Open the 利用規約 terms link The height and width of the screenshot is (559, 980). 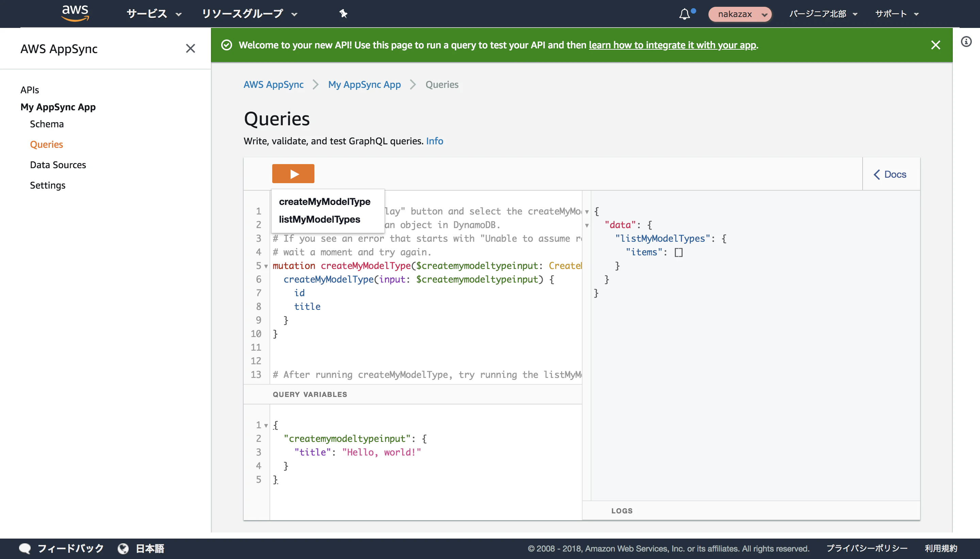941,549
